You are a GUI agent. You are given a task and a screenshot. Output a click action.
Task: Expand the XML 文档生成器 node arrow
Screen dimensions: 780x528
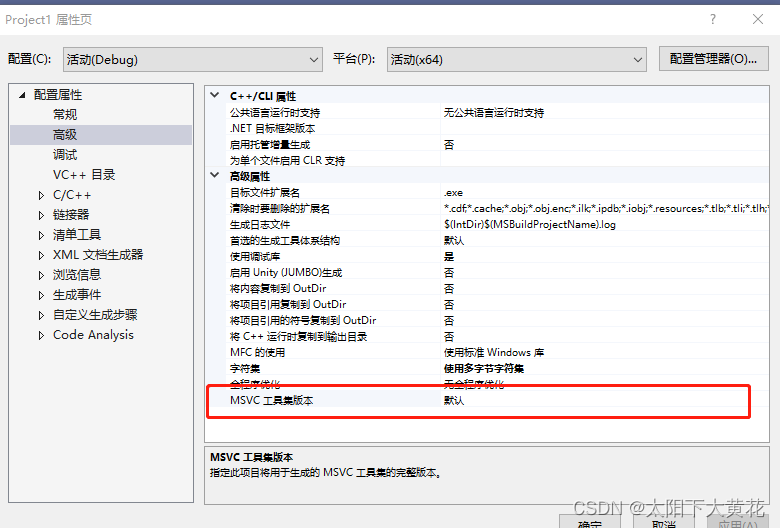pyautogui.click(x=41, y=255)
